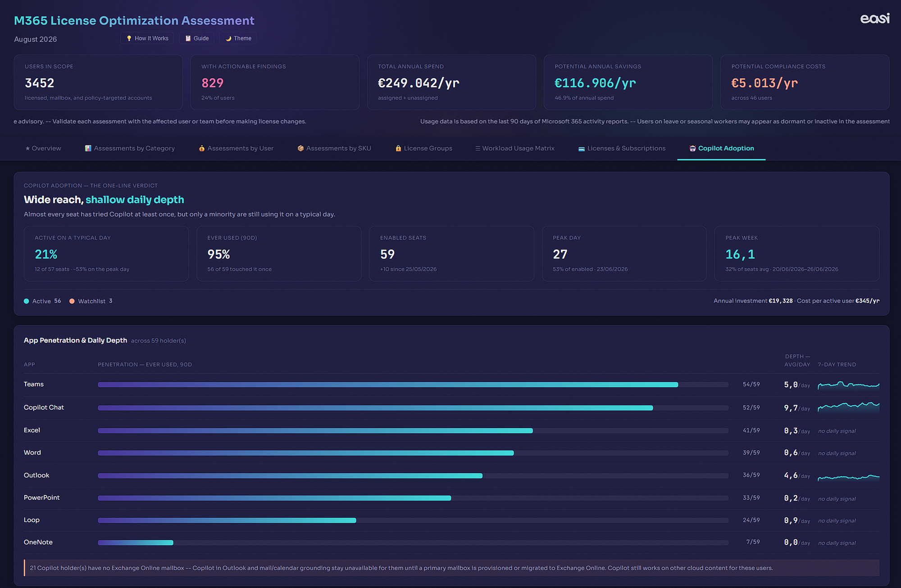The image size is (901, 588).
Task: Click the "August 2026" date label
Action: click(36, 39)
